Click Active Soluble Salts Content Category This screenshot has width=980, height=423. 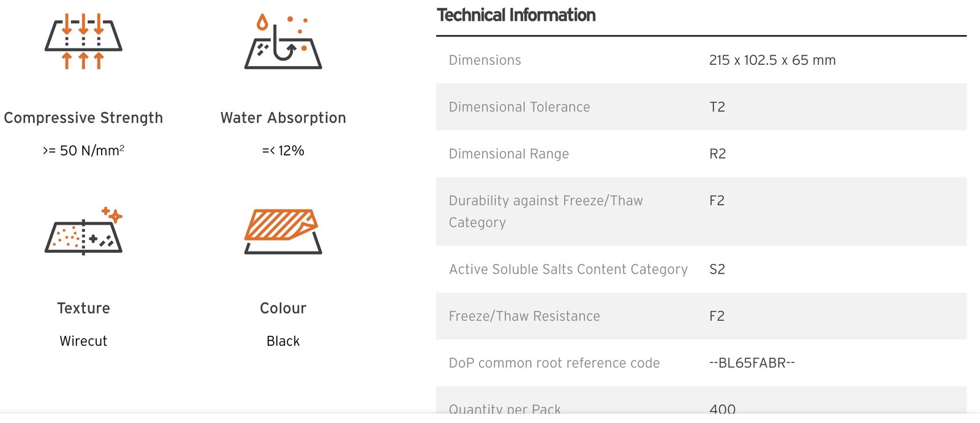click(568, 269)
